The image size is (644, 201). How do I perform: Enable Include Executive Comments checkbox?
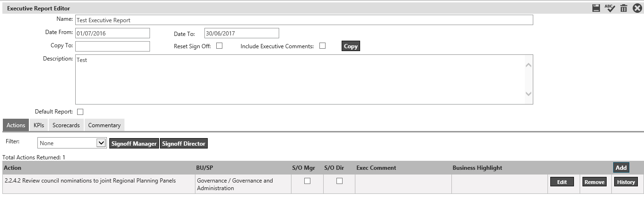323,46
